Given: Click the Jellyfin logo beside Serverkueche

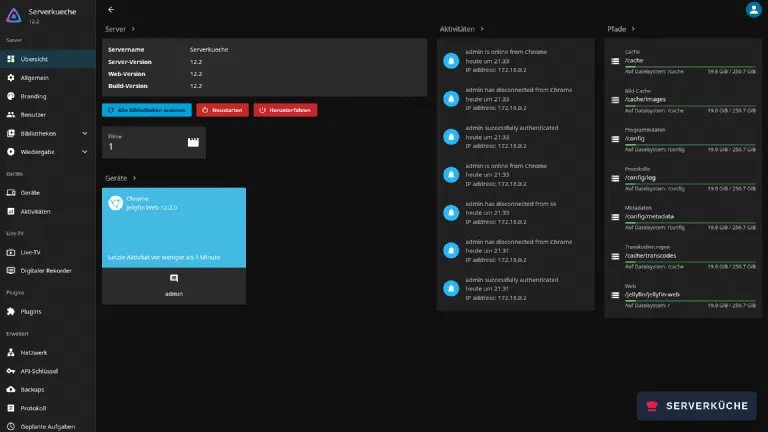Looking at the screenshot, I should click(x=14, y=15).
